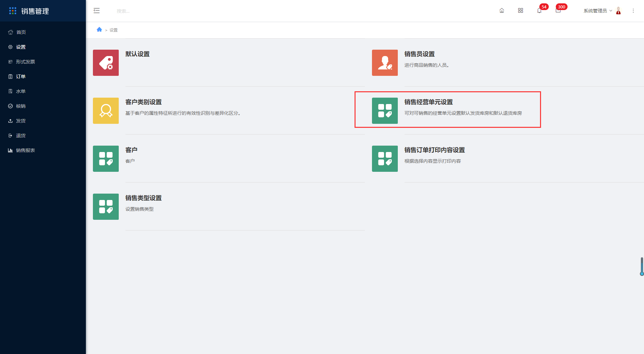Open 发货 in the sidebar

click(x=43, y=121)
